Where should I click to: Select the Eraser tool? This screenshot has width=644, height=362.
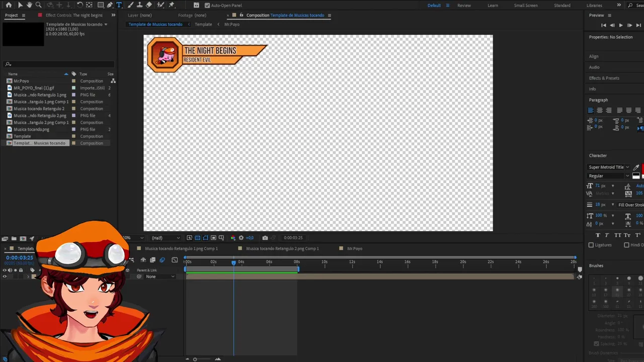149,5
